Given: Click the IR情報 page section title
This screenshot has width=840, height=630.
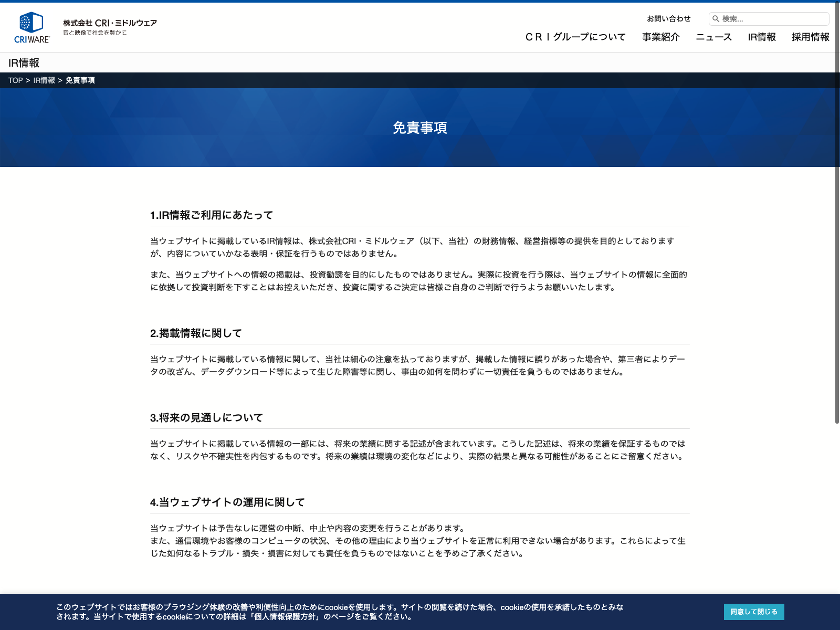Looking at the screenshot, I should tap(24, 63).
